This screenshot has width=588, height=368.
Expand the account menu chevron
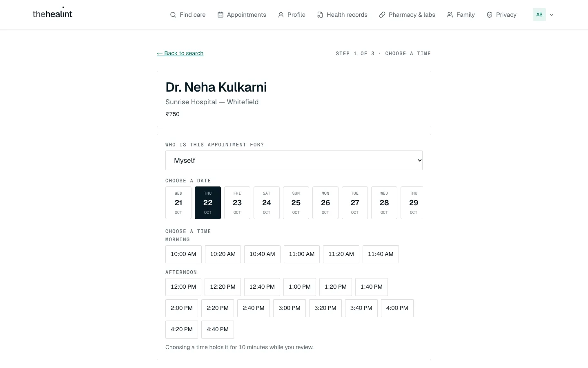point(552,15)
